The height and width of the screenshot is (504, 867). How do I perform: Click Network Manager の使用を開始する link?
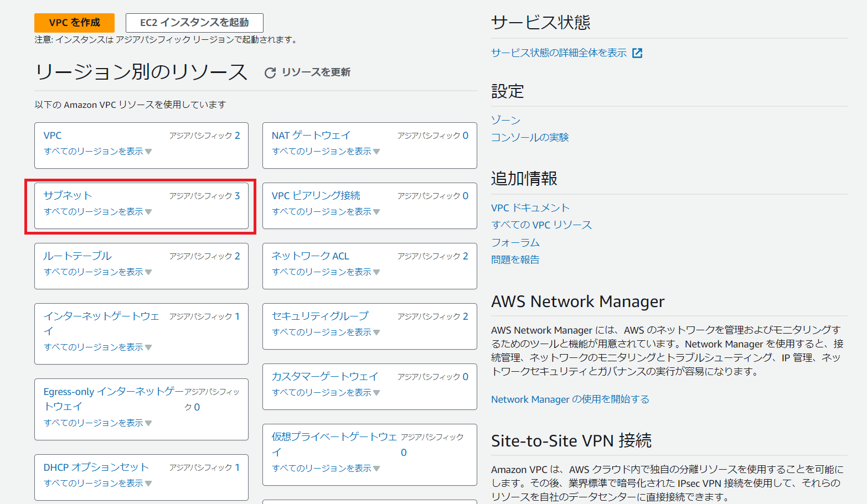tap(570, 399)
